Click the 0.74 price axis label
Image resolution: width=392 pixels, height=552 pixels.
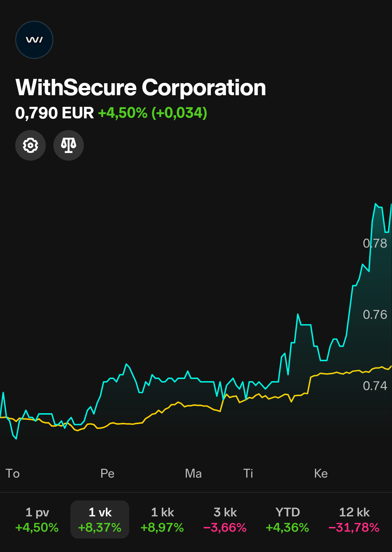point(375,386)
